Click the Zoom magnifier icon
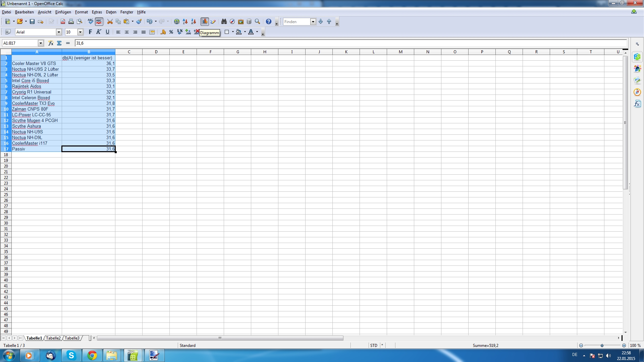The width and height of the screenshot is (644, 362). [258, 21]
